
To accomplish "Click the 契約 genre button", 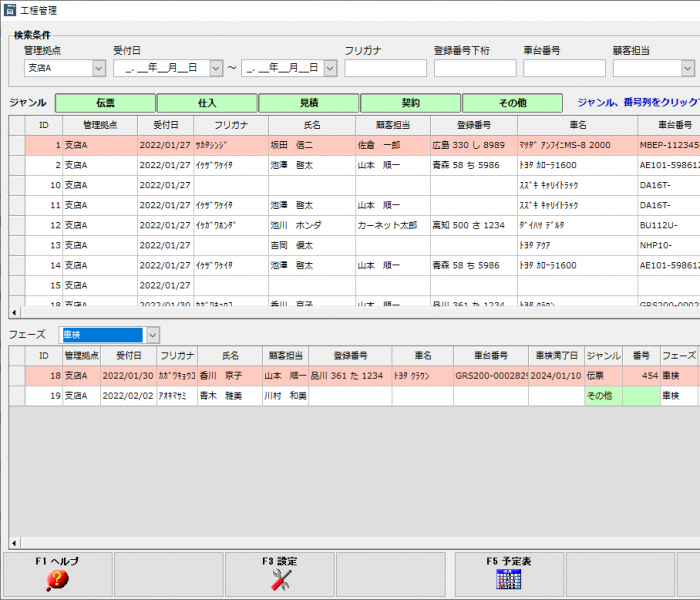I will (411, 103).
